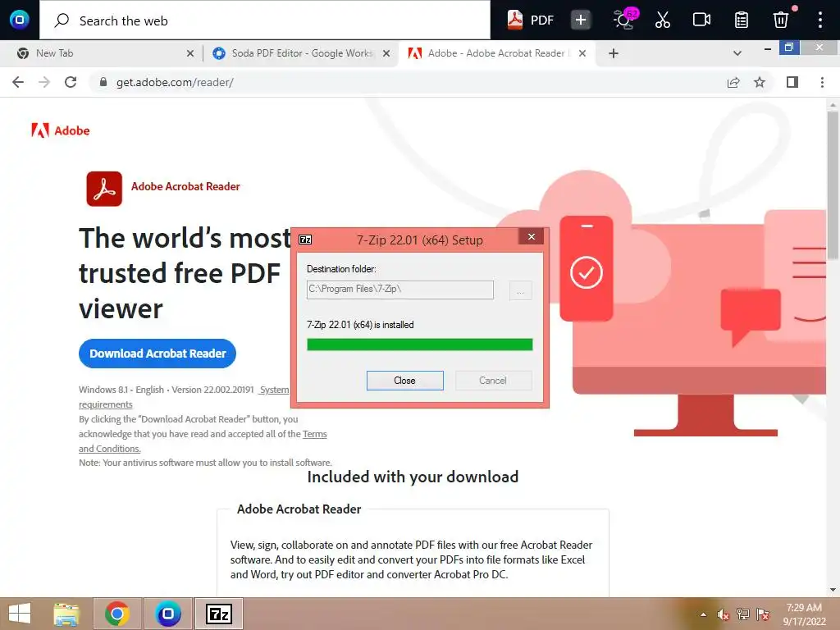Close the New Tab tab

190,53
